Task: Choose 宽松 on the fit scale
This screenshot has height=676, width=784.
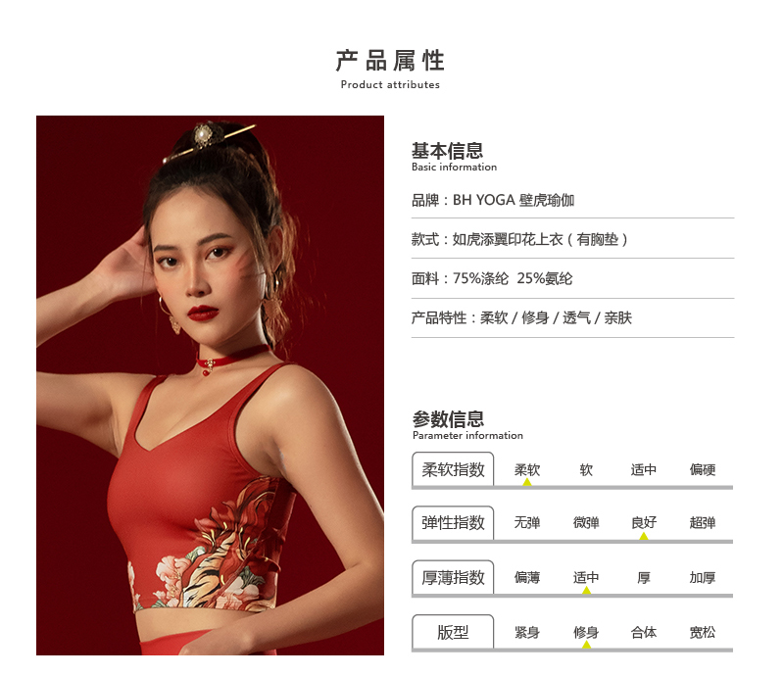Action: 703,633
